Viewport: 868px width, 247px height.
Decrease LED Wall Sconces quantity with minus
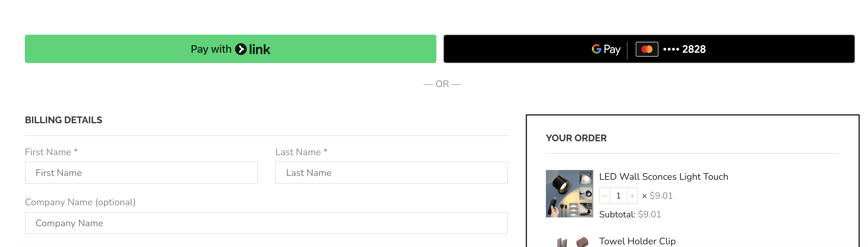tap(605, 196)
